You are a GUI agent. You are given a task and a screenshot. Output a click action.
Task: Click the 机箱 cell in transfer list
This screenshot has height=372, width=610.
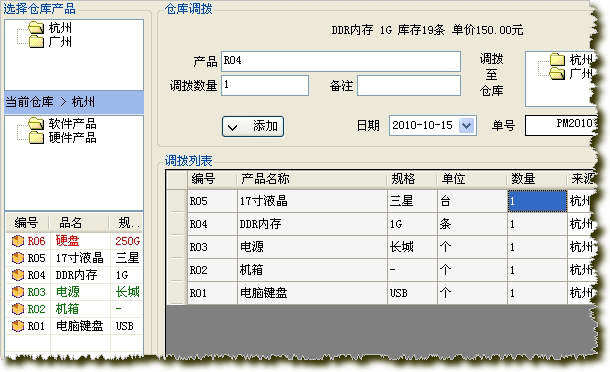pyautogui.click(x=312, y=270)
